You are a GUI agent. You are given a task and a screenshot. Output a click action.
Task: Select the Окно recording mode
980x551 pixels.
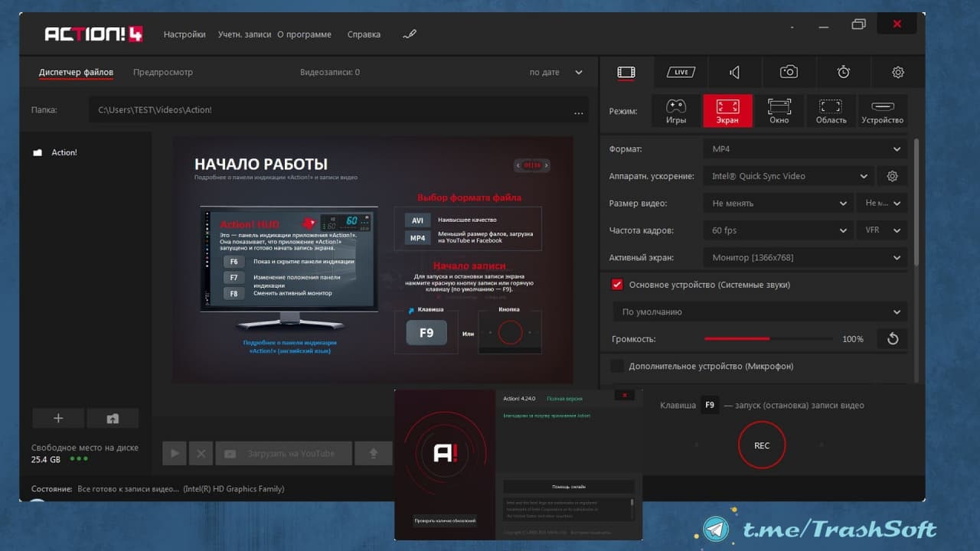pos(779,111)
